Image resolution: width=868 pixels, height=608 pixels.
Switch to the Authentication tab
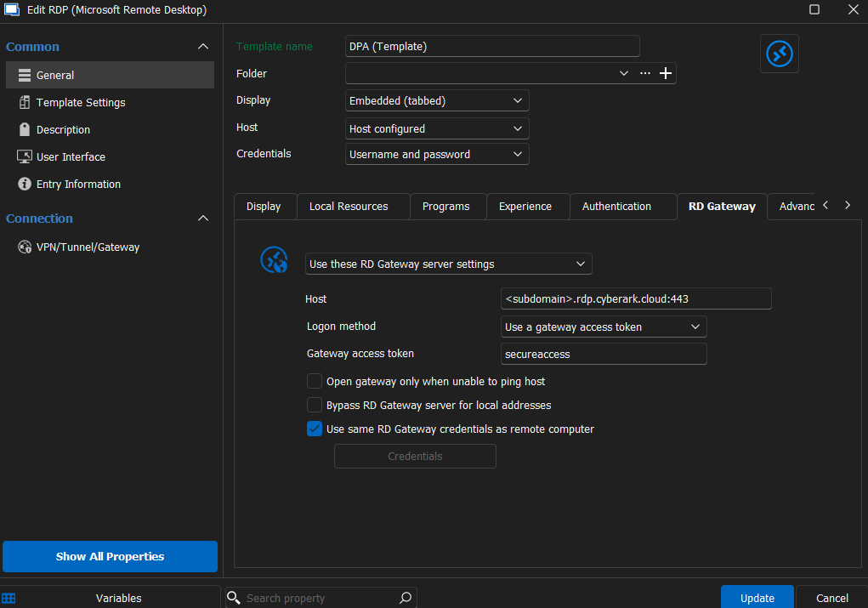(x=616, y=206)
